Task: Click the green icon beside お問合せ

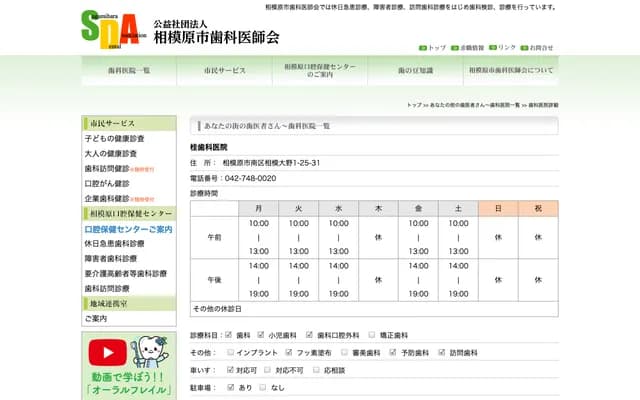Action: pos(524,48)
